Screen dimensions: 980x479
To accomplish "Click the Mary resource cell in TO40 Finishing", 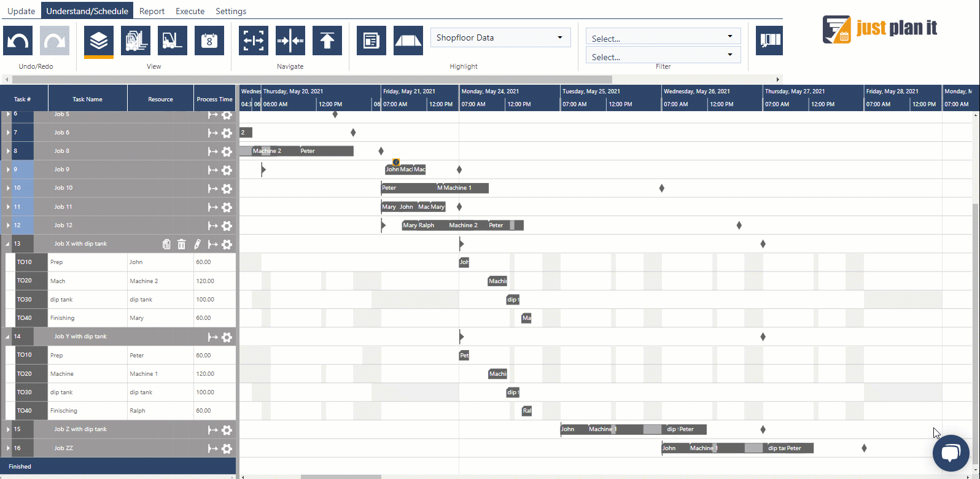I will 160,318.
